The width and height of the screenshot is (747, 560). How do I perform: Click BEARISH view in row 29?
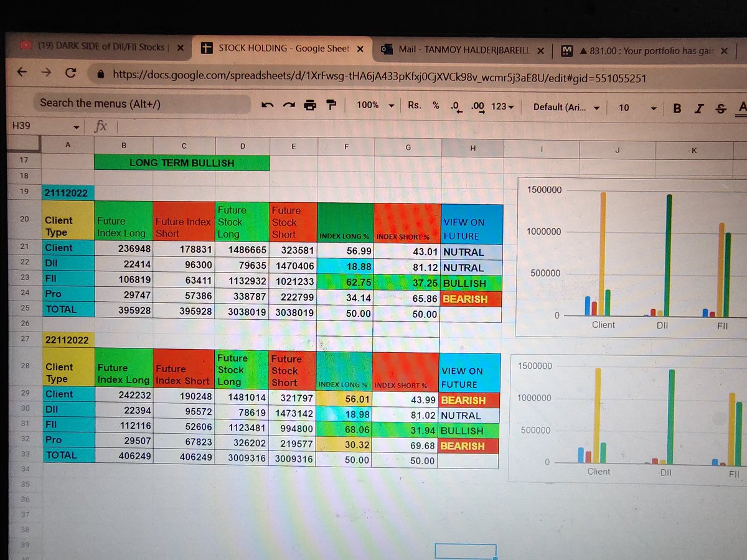(x=469, y=400)
